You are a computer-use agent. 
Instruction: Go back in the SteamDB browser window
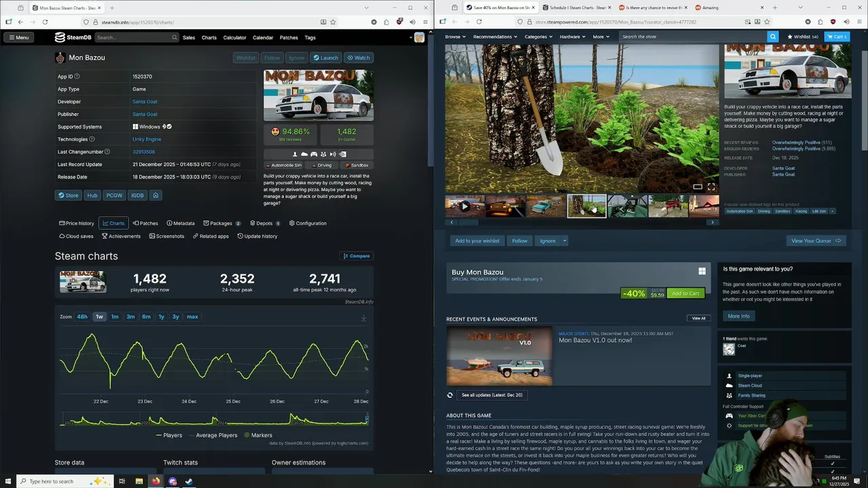20,22
